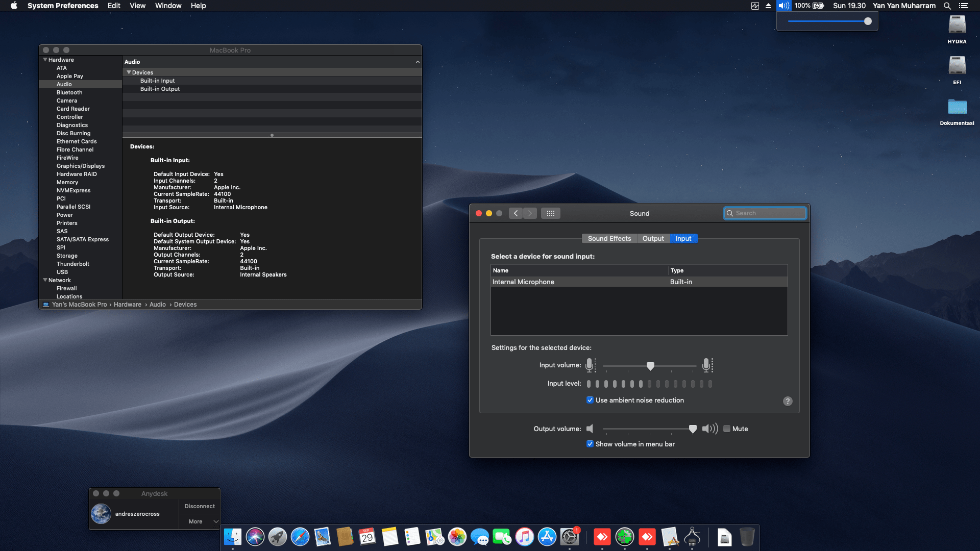The width and height of the screenshot is (980, 551).
Task: Disable ambient noise reduction checkbox
Action: click(590, 400)
